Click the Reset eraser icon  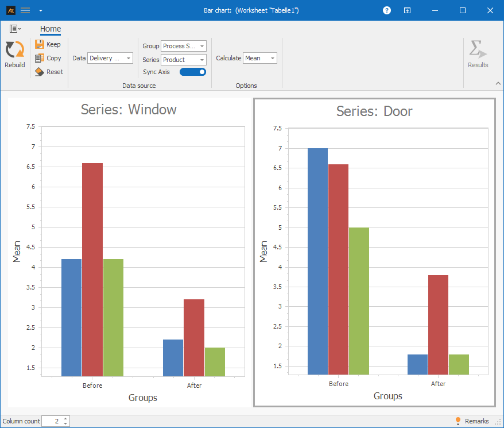(x=40, y=72)
